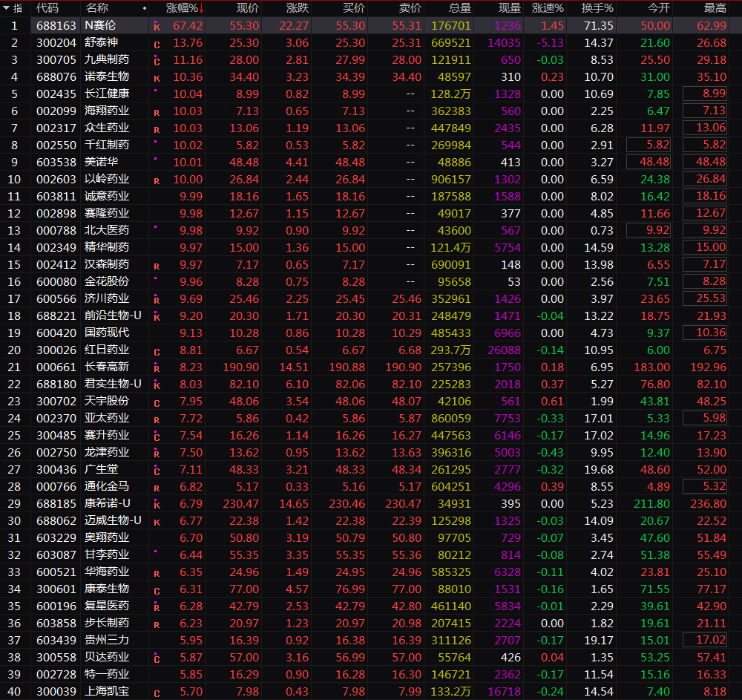
Task: Click the C marker icon on 九典制药 row
Action: tap(157, 61)
